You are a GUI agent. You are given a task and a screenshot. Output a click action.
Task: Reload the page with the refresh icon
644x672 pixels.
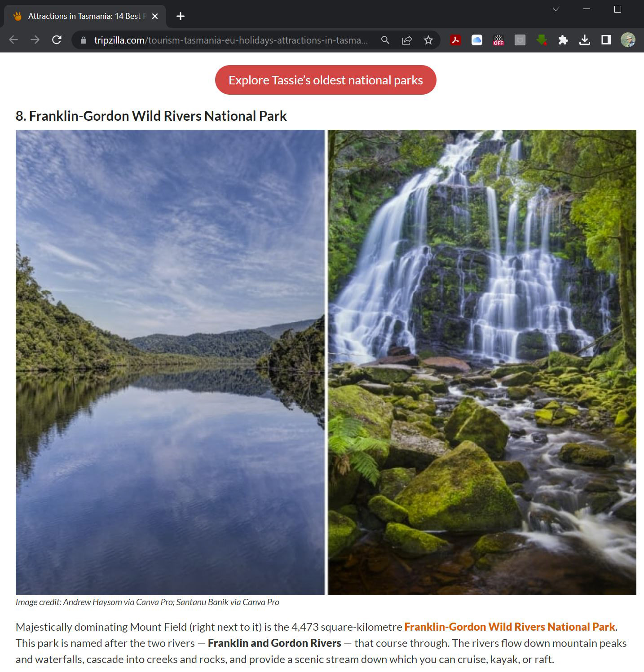point(57,40)
